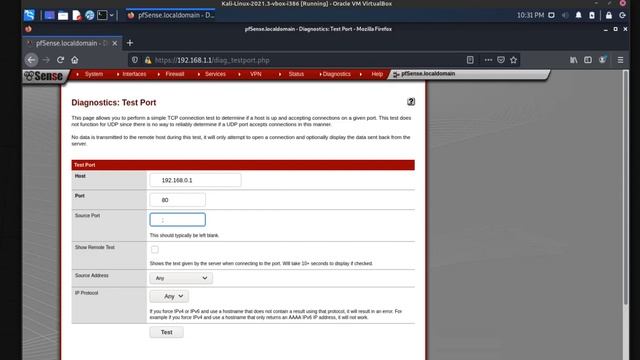Image resolution: width=640 pixels, height=360 pixels.
Task: Click the power manager battery icon
Action: 592,16
